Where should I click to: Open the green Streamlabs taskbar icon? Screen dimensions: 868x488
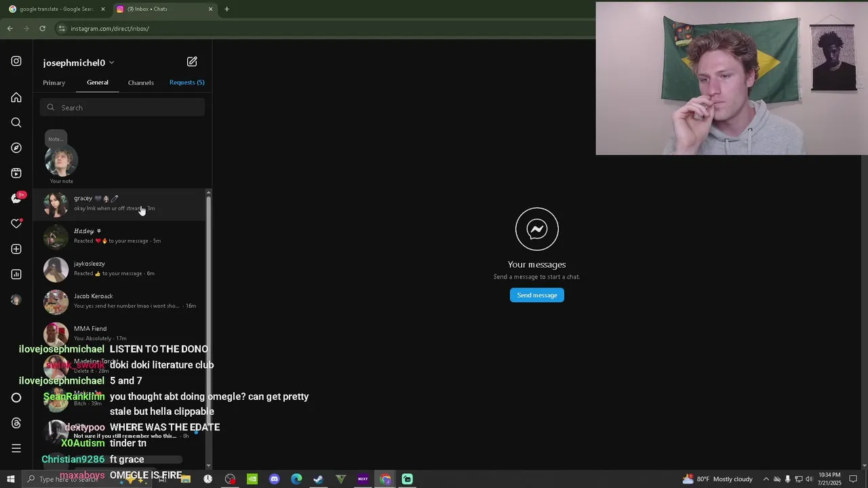[x=407, y=479]
